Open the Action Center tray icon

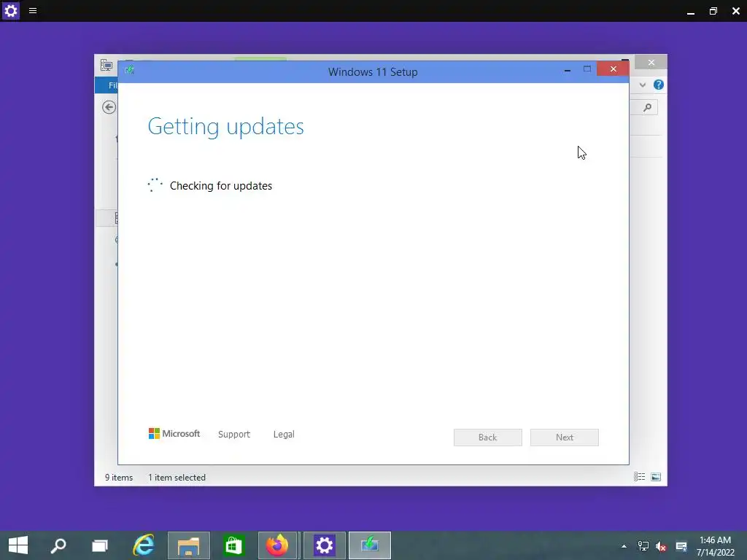(x=681, y=546)
